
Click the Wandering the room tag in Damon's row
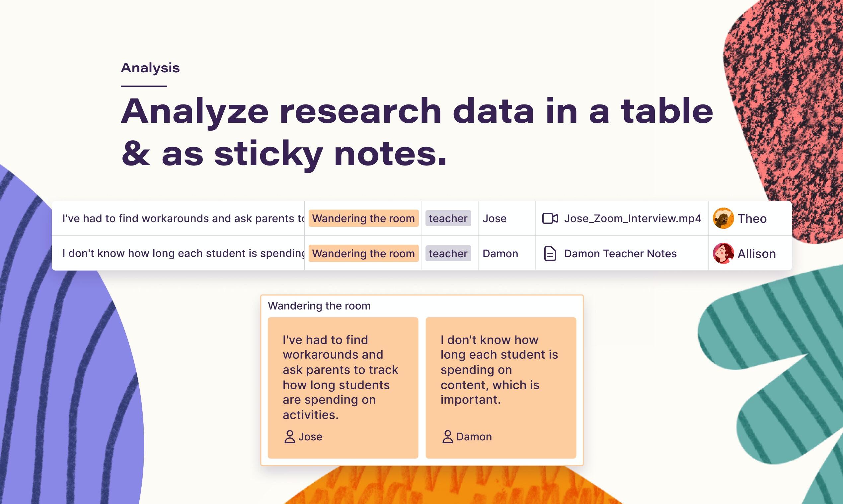363,253
